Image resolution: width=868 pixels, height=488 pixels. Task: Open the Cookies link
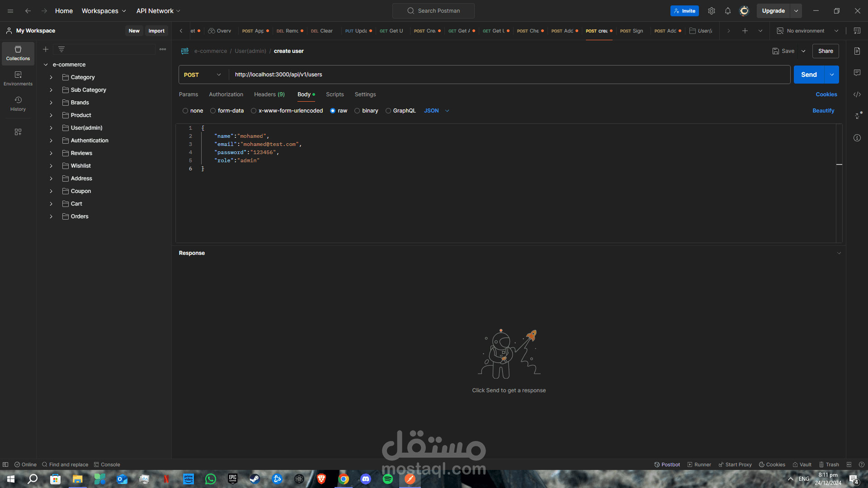click(x=826, y=94)
